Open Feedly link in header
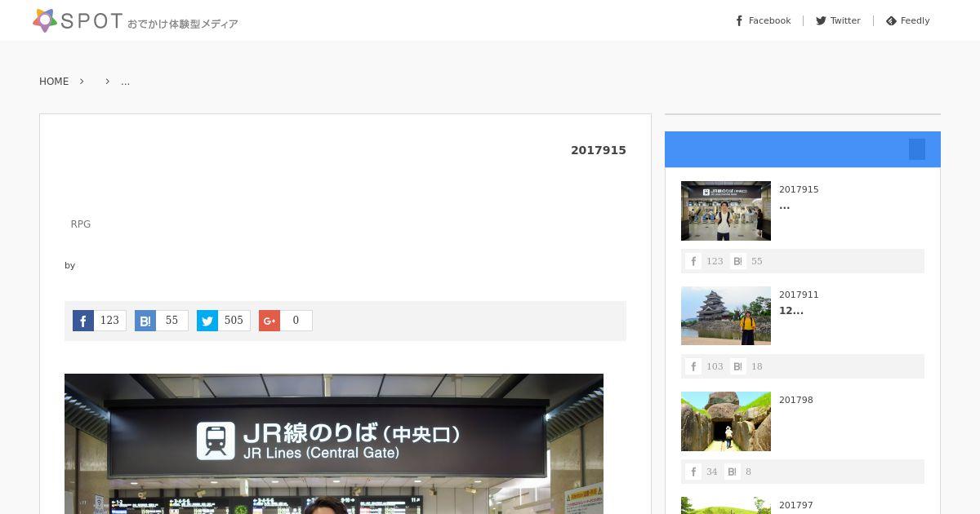980x514 pixels. point(908,20)
